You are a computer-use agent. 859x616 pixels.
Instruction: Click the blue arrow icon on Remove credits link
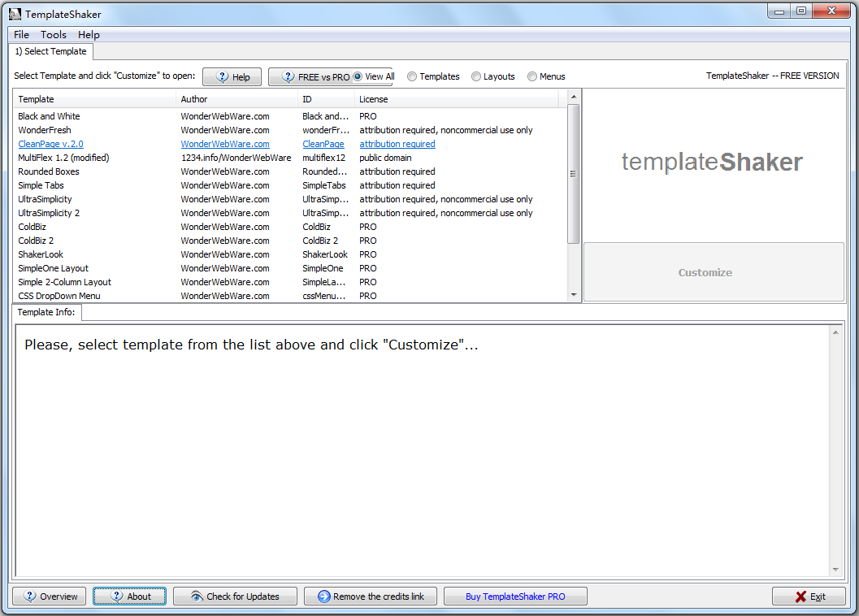tap(324, 596)
